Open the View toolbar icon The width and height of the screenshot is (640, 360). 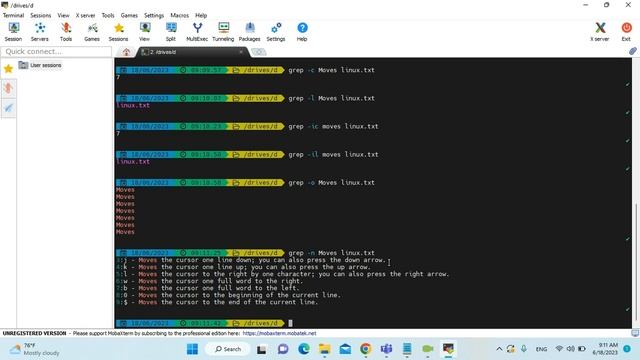pos(144,32)
